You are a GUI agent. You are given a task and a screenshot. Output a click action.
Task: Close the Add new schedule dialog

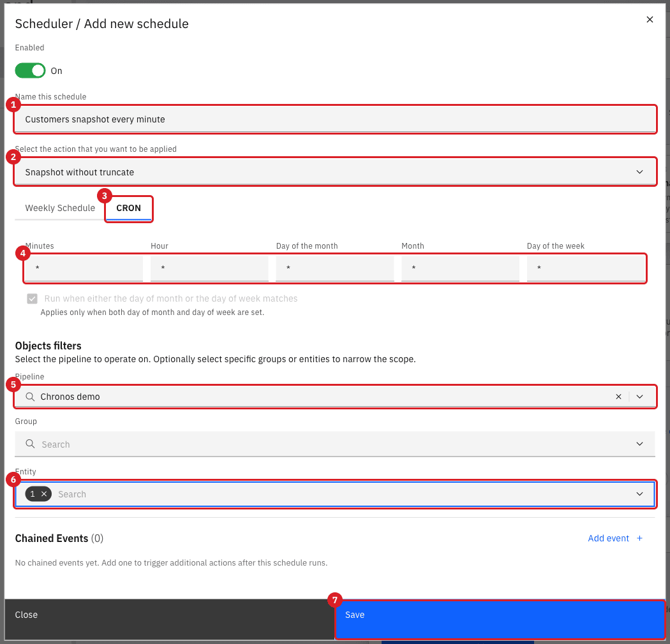click(650, 20)
